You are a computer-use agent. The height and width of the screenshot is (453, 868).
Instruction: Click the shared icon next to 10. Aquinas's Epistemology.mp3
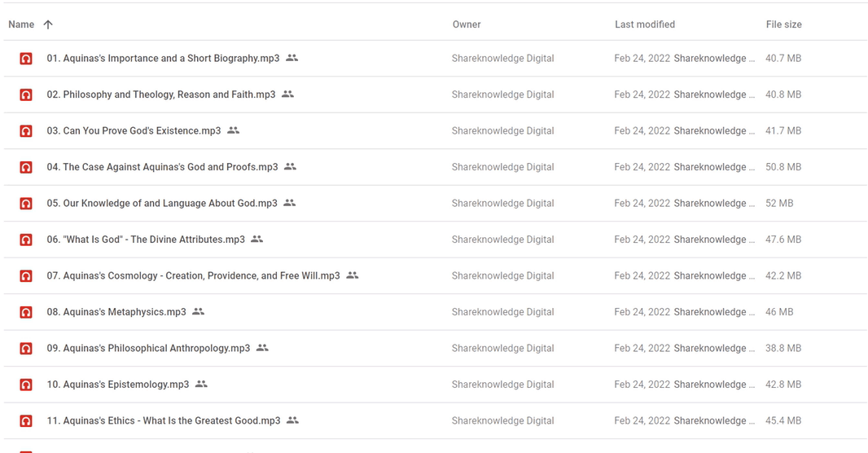point(201,384)
